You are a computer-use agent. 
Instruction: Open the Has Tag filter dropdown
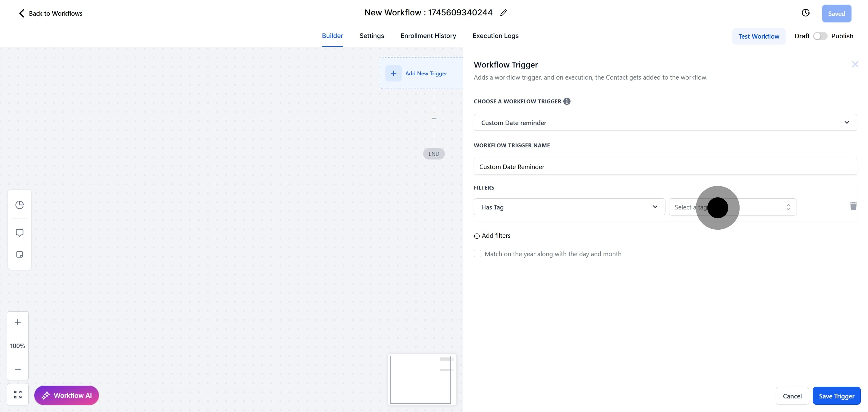pos(569,207)
